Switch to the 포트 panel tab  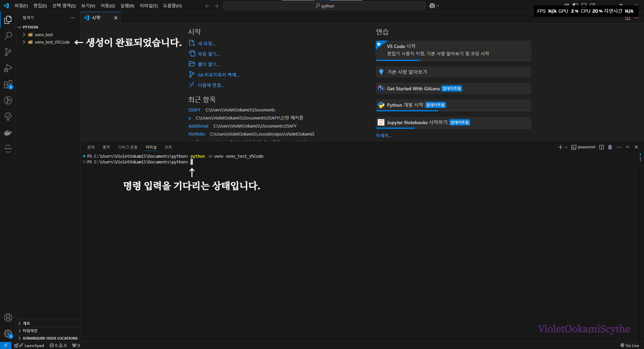pos(168,147)
